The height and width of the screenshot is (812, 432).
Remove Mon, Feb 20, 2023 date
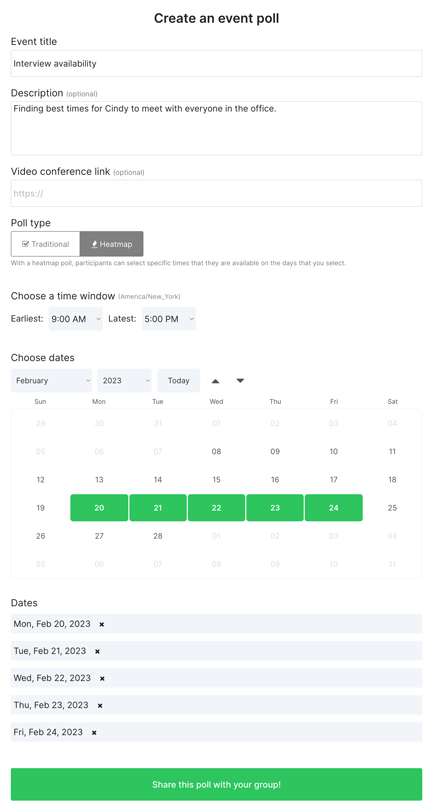tap(102, 625)
